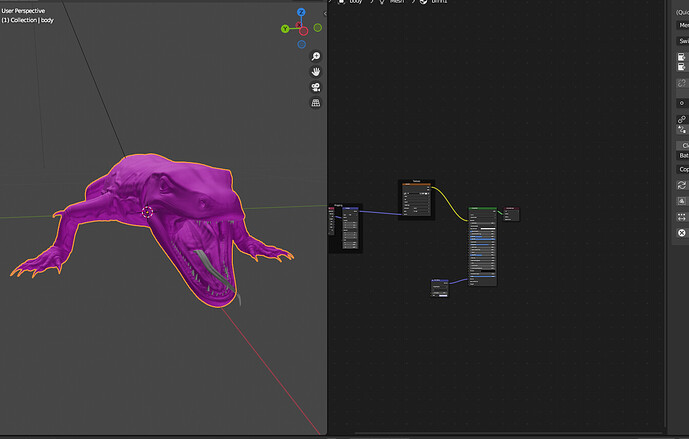The height and width of the screenshot is (439, 689).
Task: Select the green Principled BSDF node header
Action: [482, 209]
